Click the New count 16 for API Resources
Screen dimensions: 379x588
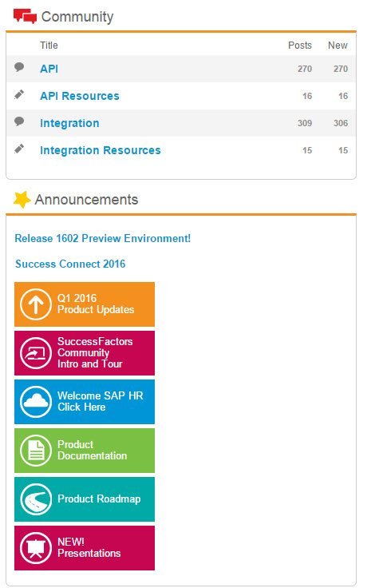coord(343,97)
